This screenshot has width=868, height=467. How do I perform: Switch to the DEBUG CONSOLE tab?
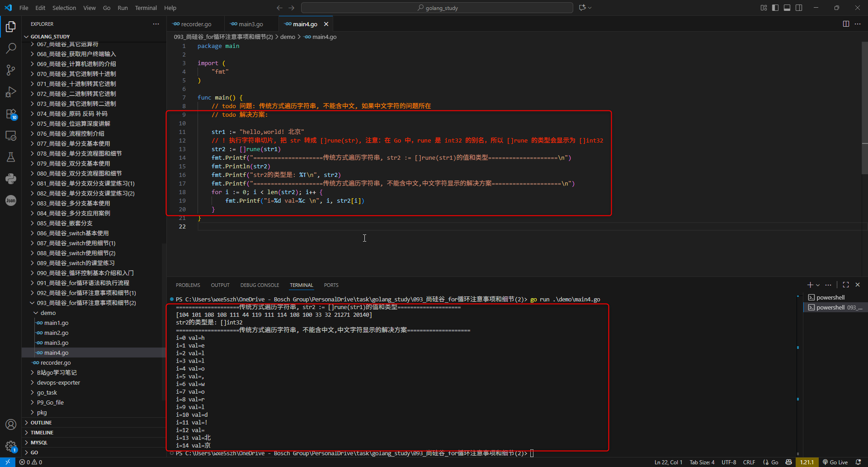[260, 285]
